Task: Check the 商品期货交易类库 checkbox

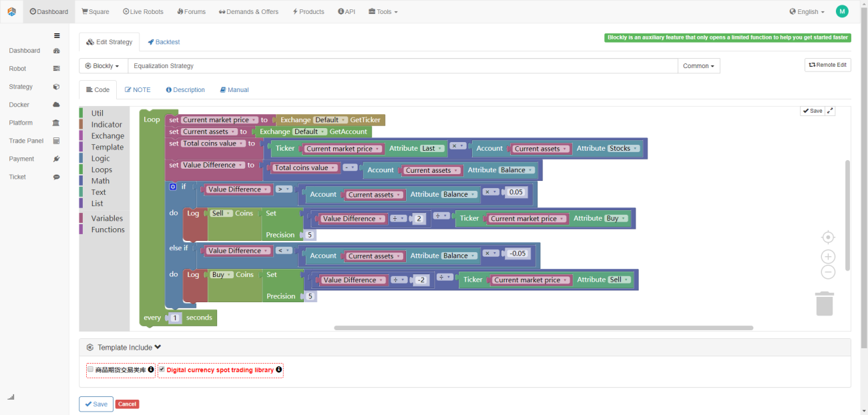Action: pyautogui.click(x=90, y=369)
